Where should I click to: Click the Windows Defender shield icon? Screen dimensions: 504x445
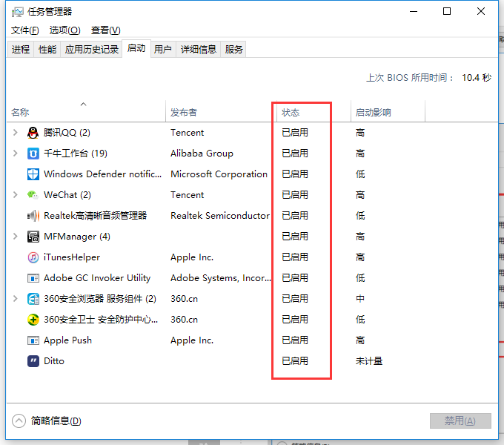click(x=33, y=174)
